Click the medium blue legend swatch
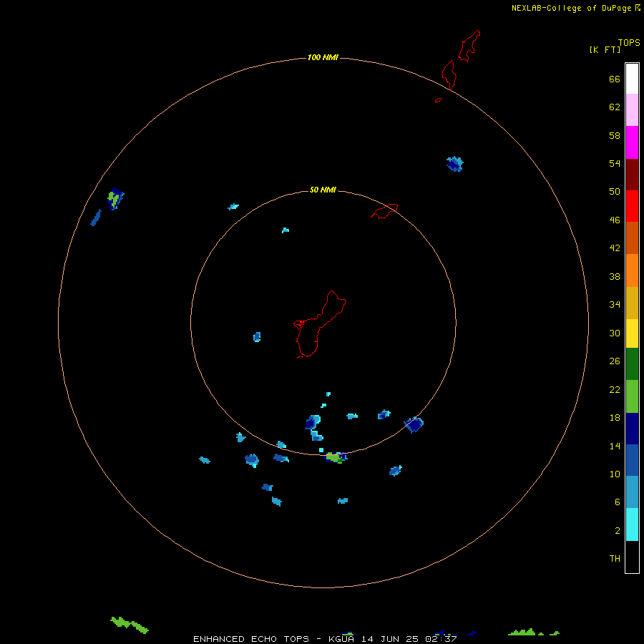This screenshot has width=644, height=644. [632, 460]
